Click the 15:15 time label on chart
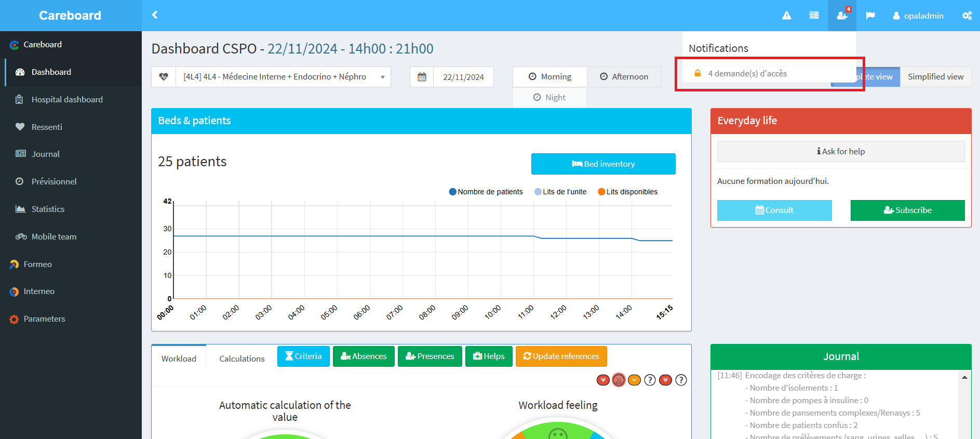 coord(664,312)
